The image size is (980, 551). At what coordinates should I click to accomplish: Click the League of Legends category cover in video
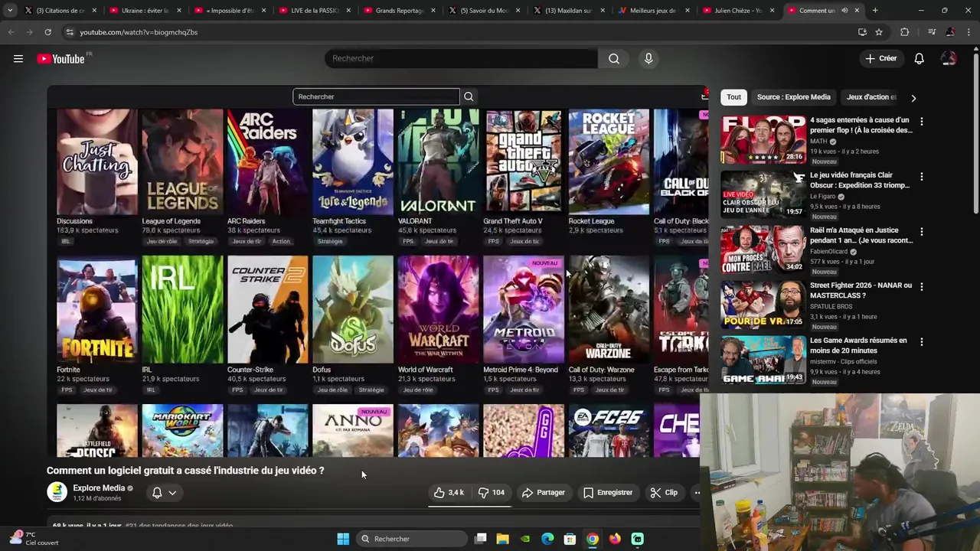point(182,161)
